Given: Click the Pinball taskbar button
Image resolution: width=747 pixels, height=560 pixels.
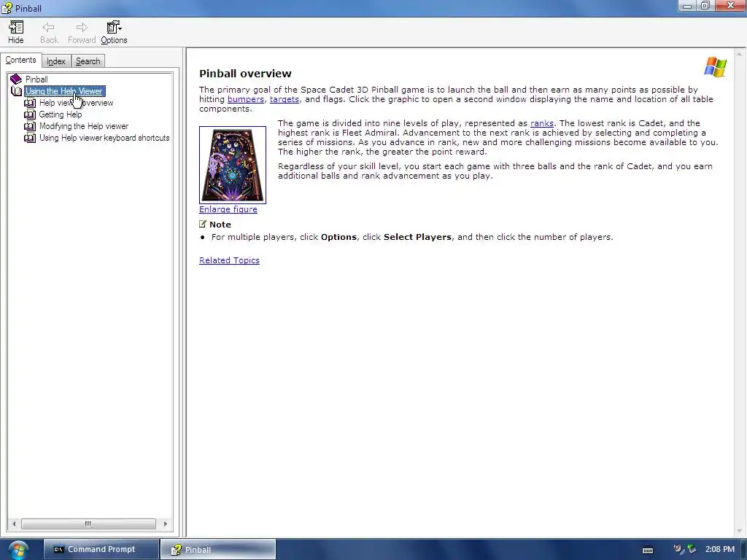Looking at the screenshot, I should 217,550.
